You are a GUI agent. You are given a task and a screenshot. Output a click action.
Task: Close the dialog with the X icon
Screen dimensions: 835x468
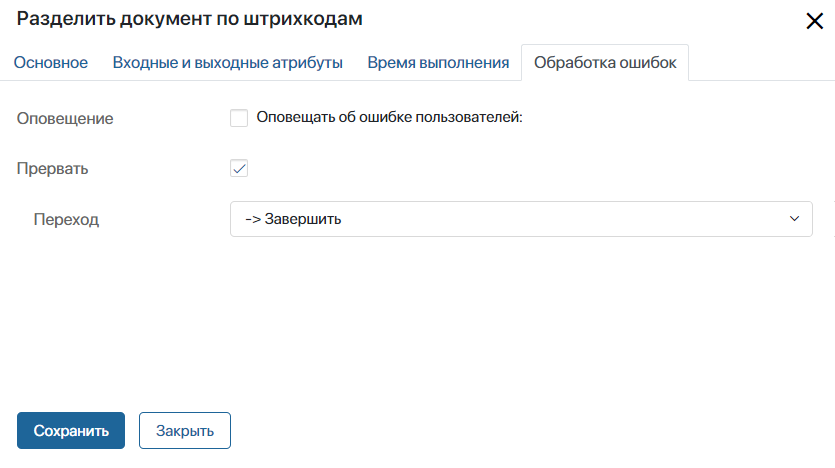pyautogui.click(x=814, y=21)
